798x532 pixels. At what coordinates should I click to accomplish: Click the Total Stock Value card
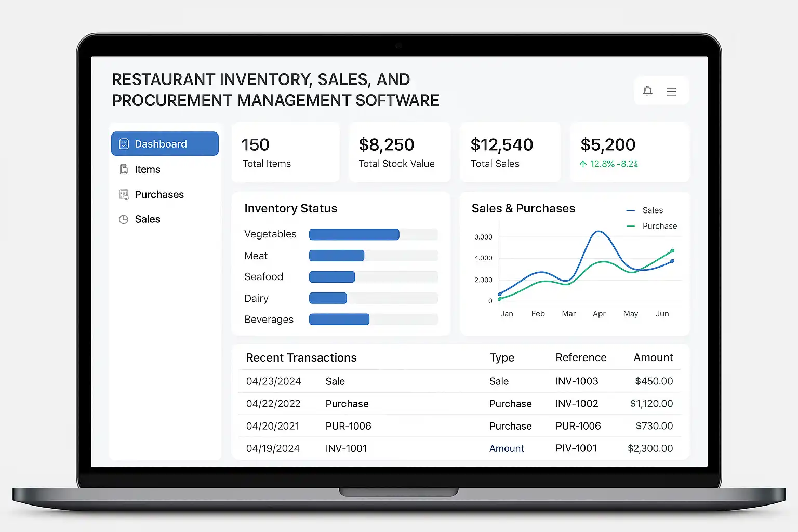tap(400, 152)
